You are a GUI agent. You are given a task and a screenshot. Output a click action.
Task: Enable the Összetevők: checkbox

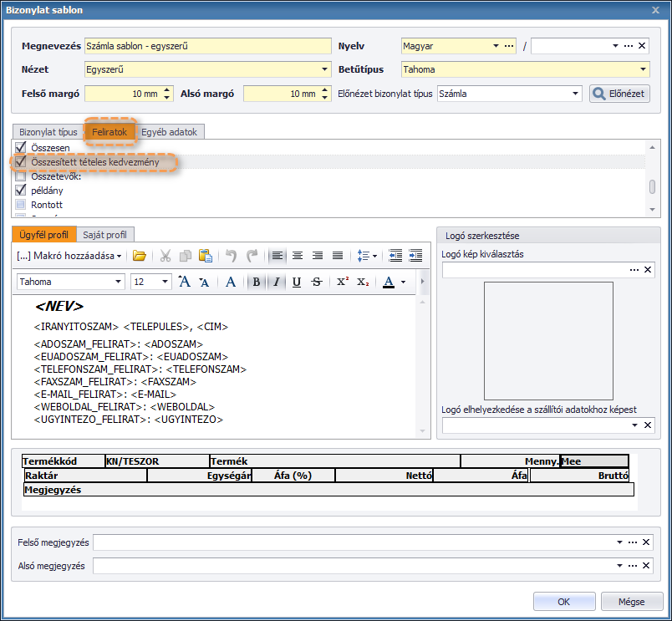(x=21, y=176)
